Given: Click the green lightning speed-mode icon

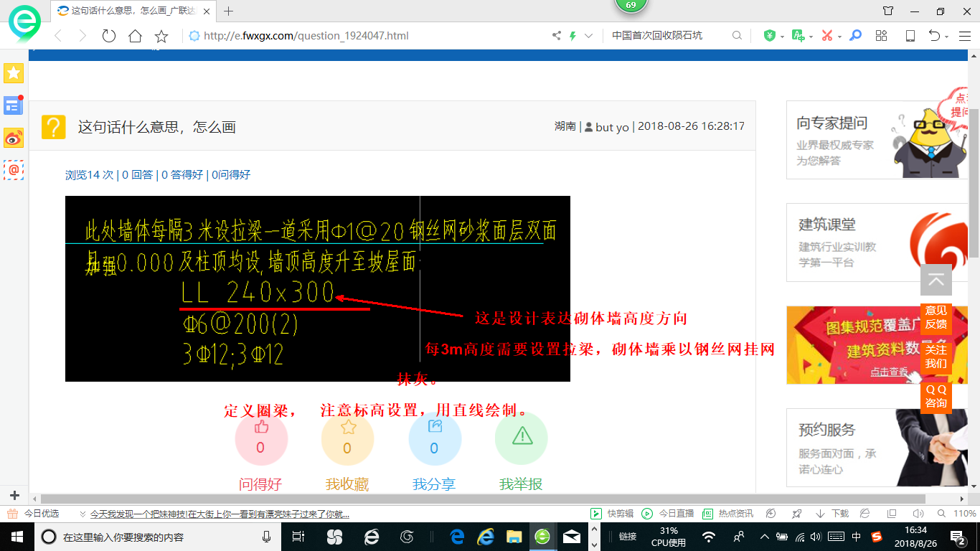Looking at the screenshot, I should coord(573,35).
